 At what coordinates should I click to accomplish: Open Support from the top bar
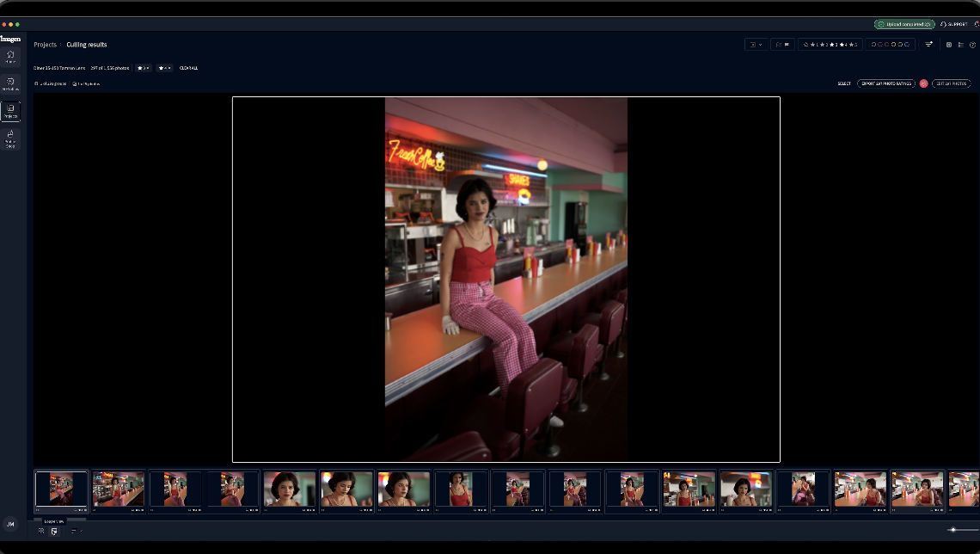coord(953,24)
